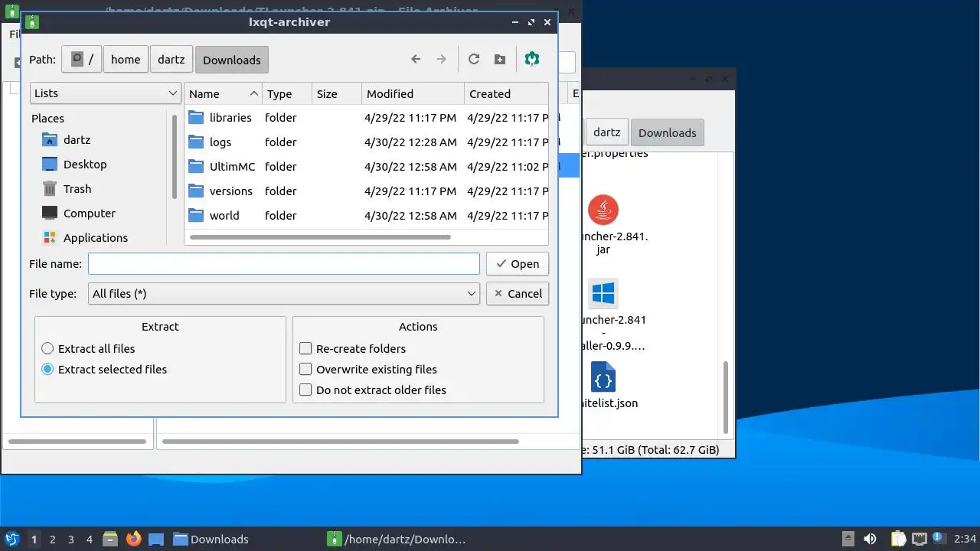980x551 pixels.
Task: Enable 'Re-create folders' checkbox
Action: coord(352,349)
